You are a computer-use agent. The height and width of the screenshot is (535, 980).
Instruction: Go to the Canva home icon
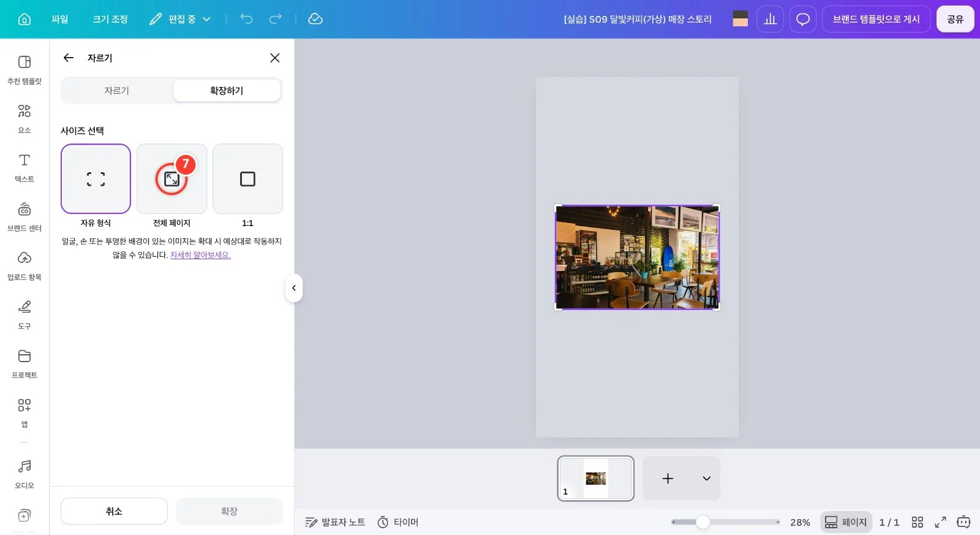pyautogui.click(x=24, y=19)
